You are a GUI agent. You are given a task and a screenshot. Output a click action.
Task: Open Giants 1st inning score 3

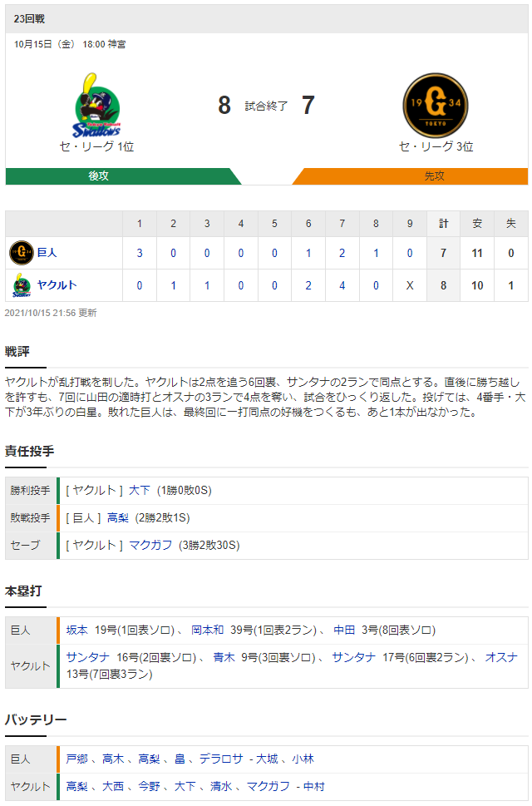pos(139,253)
